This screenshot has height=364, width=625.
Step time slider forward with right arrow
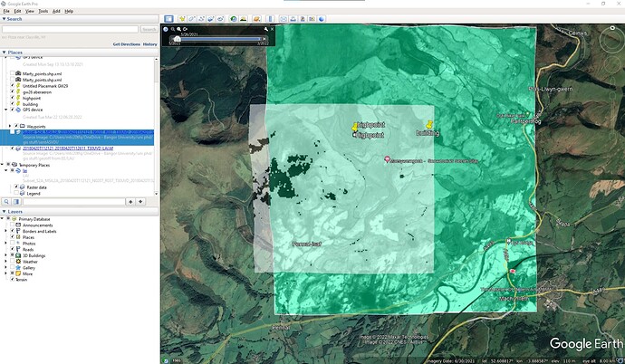click(264, 39)
